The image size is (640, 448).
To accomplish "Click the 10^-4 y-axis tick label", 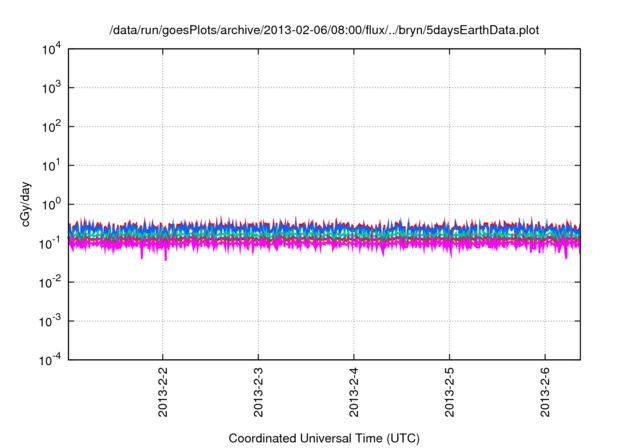I will click(x=50, y=360).
